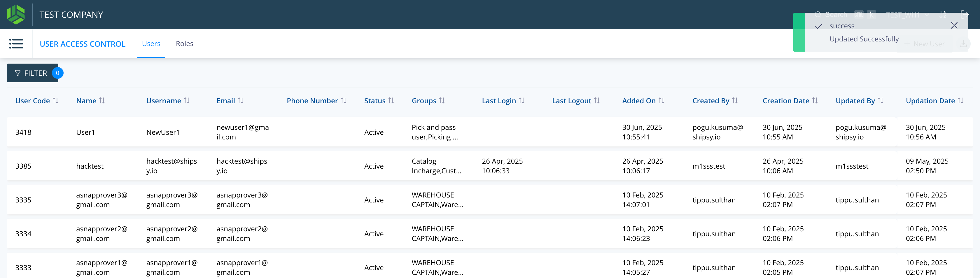Click email asnapprover2@gmail.com
980x278 pixels.
pyautogui.click(x=242, y=234)
